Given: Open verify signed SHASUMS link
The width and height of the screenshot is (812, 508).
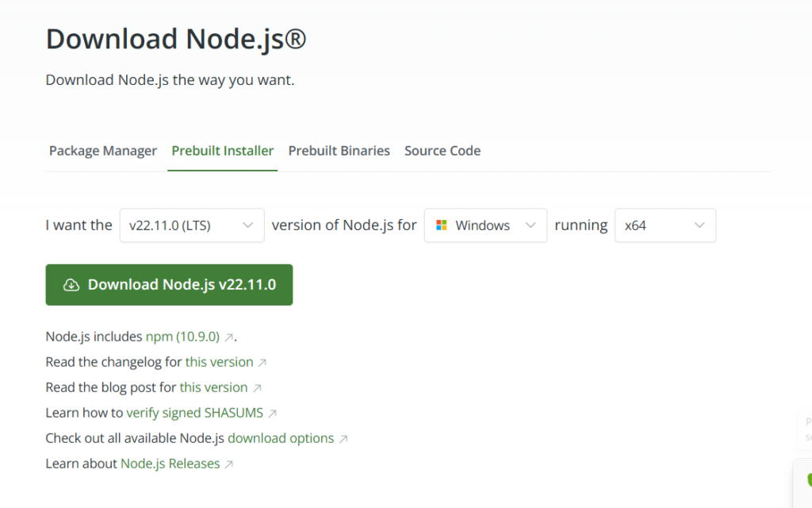Looking at the screenshot, I should click(195, 413).
